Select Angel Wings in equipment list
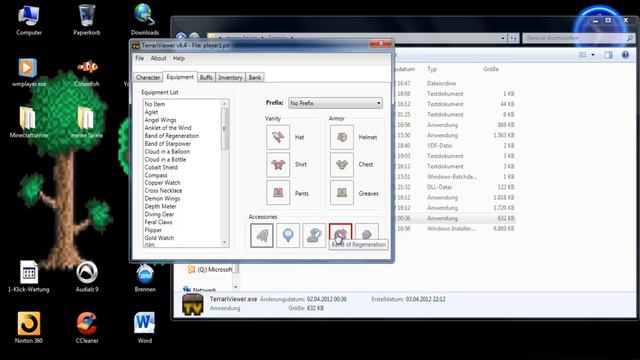640x360 pixels. pyautogui.click(x=160, y=120)
